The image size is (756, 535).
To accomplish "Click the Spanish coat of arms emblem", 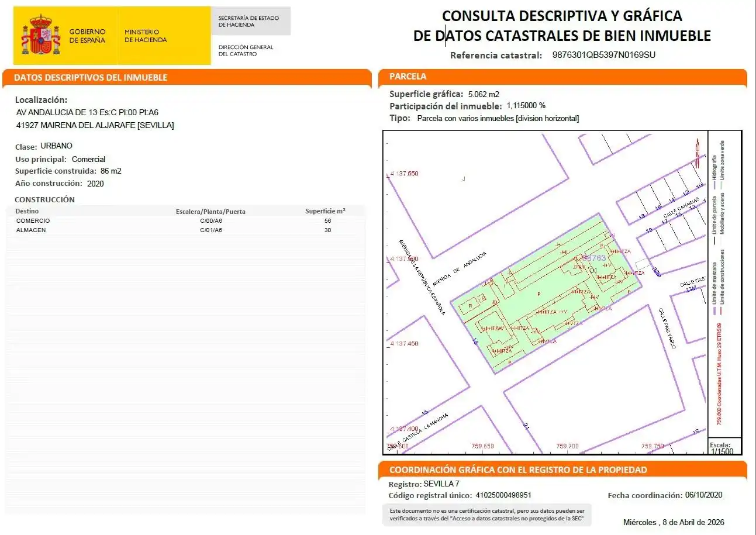I will [x=41, y=35].
